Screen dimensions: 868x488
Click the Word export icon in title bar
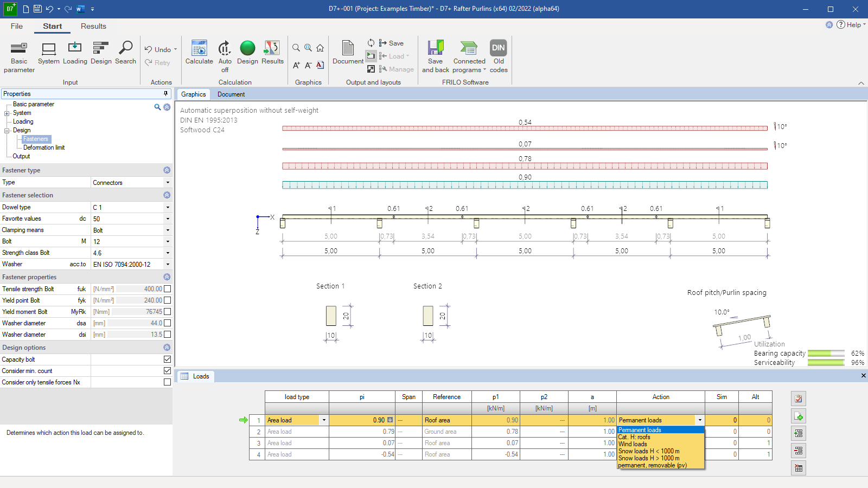[x=80, y=9]
